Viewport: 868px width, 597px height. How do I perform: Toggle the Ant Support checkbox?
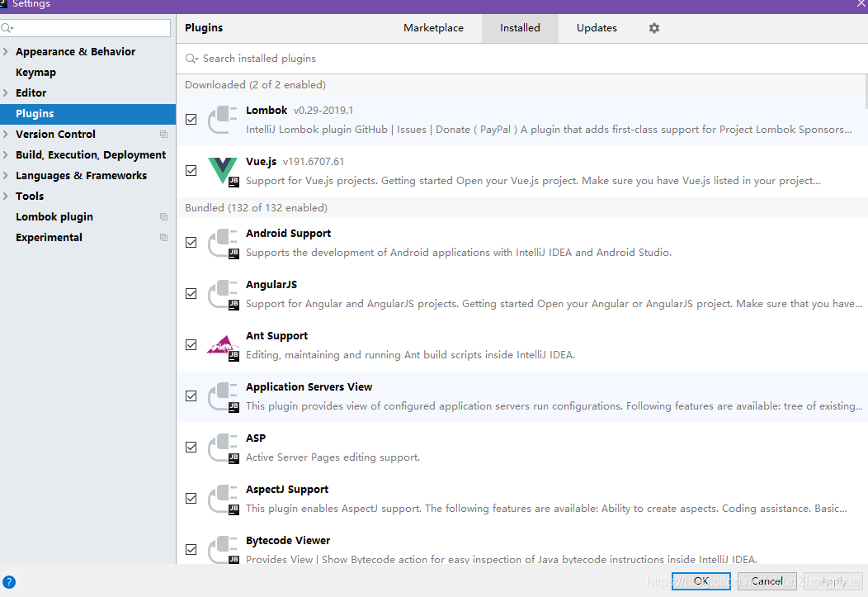tap(191, 345)
